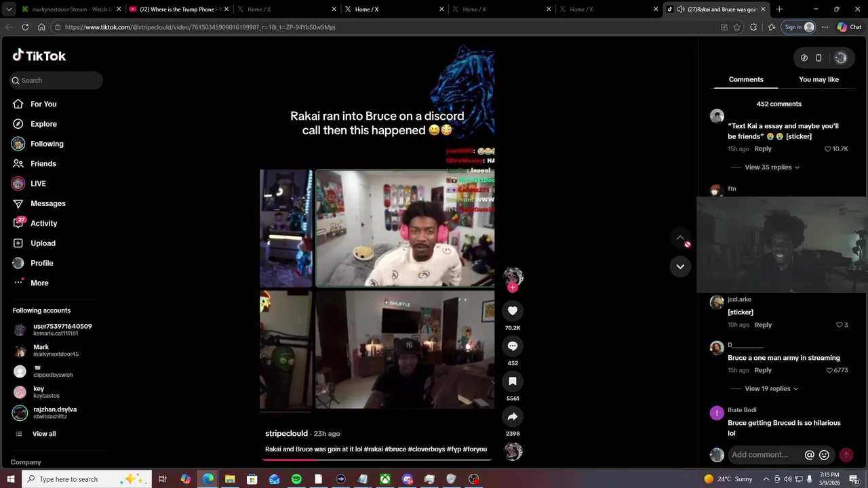
Task: Sign in to Edge profile
Action: 799,27
